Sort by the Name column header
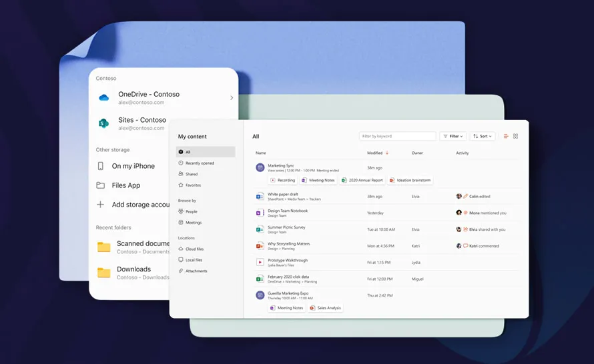The image size is (594, 364). [x=261, y=153]
